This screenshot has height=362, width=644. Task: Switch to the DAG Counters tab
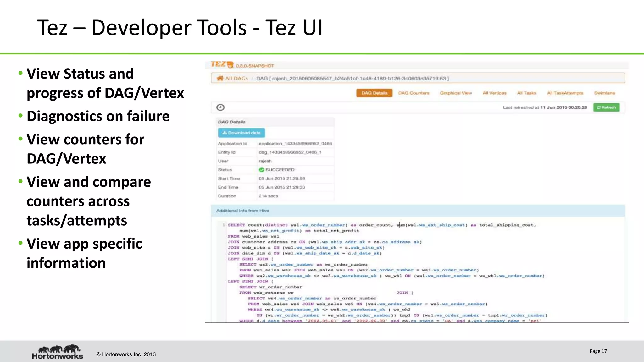(x=414, y=93)
